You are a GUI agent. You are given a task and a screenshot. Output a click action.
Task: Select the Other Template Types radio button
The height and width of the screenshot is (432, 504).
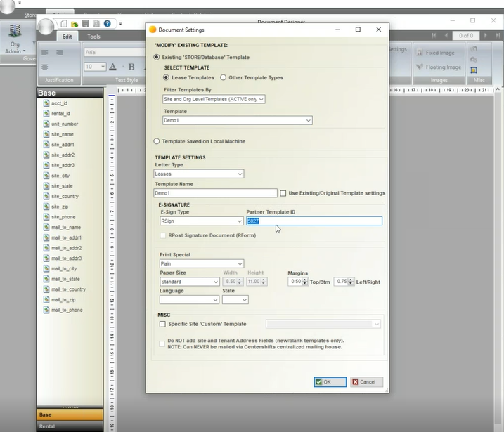(224, 77)
